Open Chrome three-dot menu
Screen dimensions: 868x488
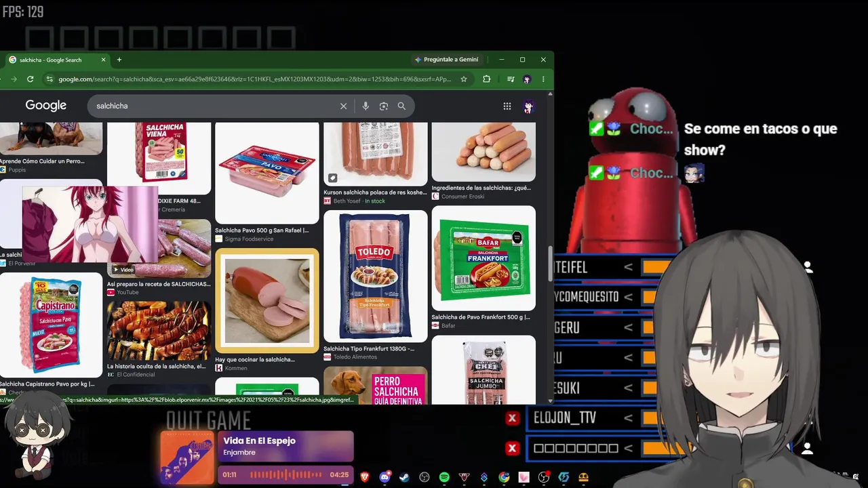pos(543,79)
